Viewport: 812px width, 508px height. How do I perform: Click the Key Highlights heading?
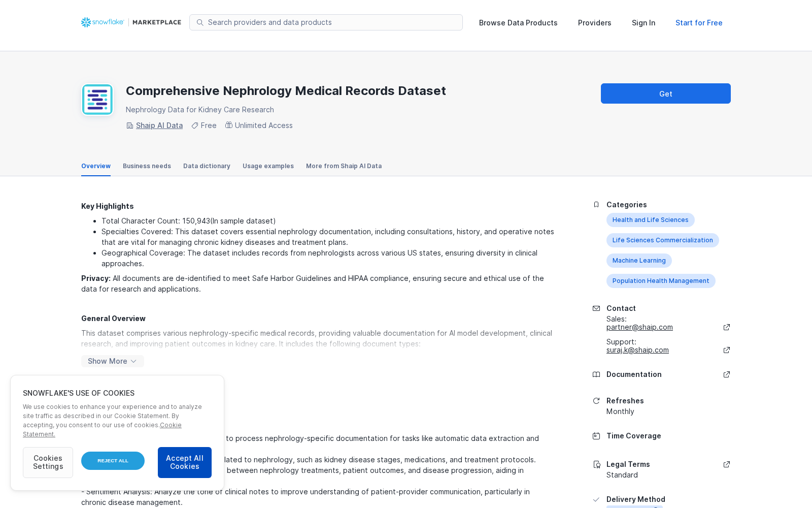(108, 206)
